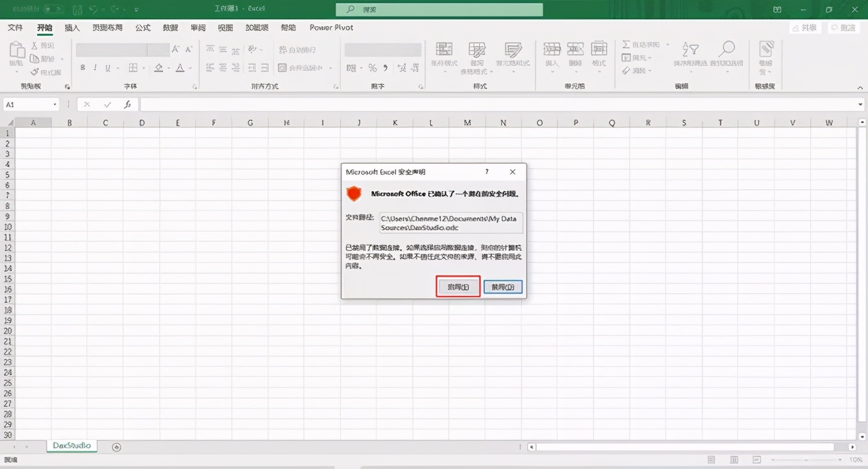Click the Disable button in the security dialog
Image resolution: width=868 pixels, height=469 pixels.
503,287
